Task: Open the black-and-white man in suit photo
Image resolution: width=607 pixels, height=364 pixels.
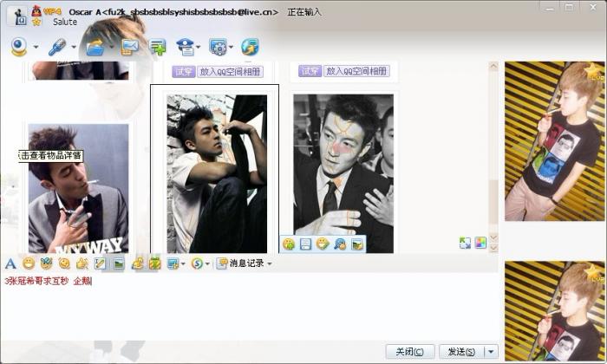Action: [x=343, y=173]
